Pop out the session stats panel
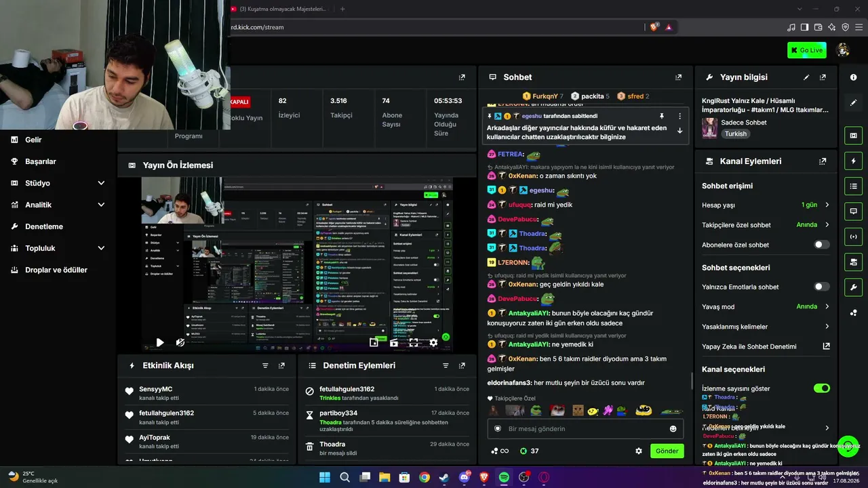Screen dimensions: 868x488 [x=462, y=77]
